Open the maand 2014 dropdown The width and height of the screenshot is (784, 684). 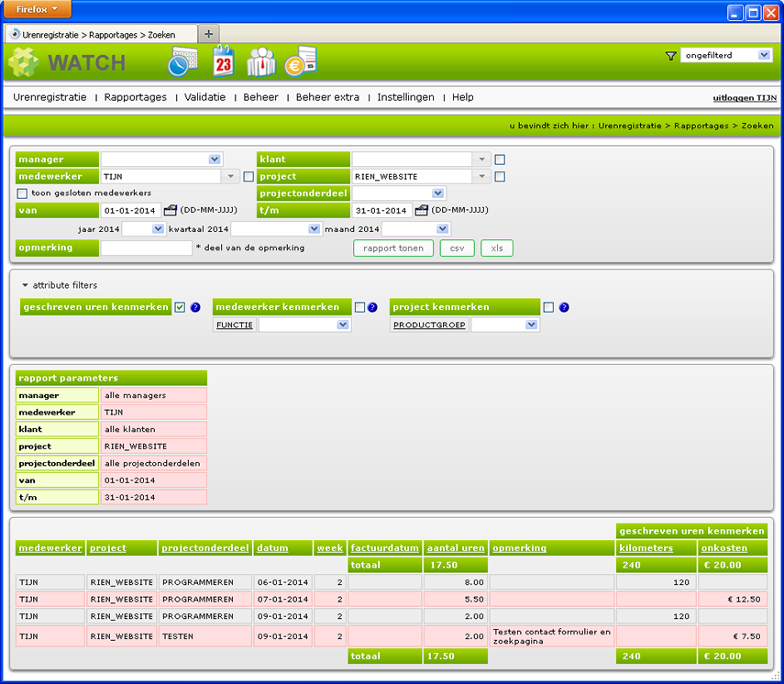tap(416, 229)
